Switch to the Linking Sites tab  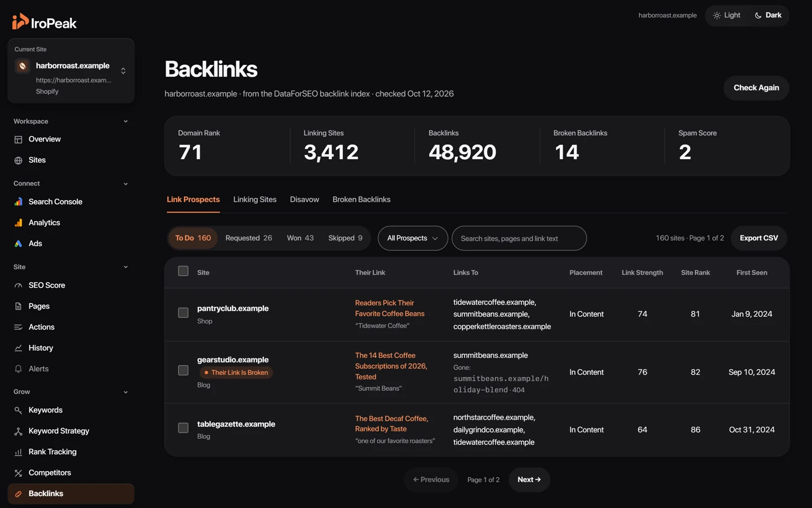[x=255, y=200]
